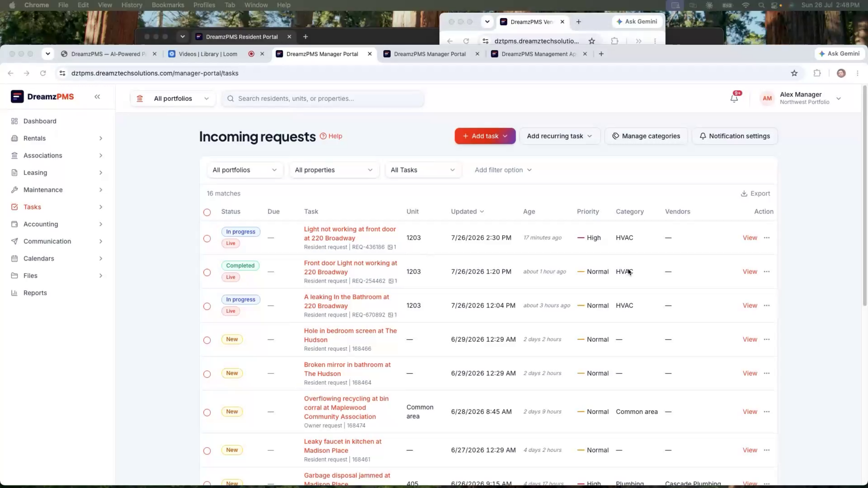Open the Hole in bedroom screen task link

[350, 335]
